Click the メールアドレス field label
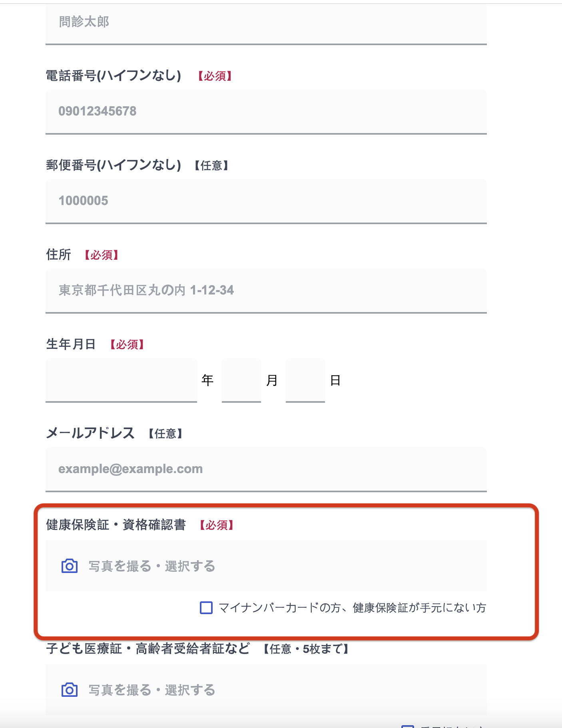 [x=90, y=433]
